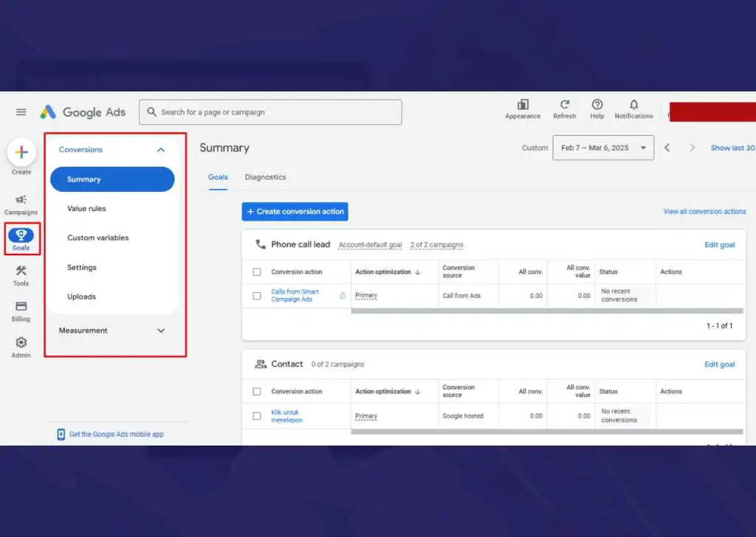Click 2 of 2 campaigns label
This screenshot has height=537, width=756.
[436, 245]
